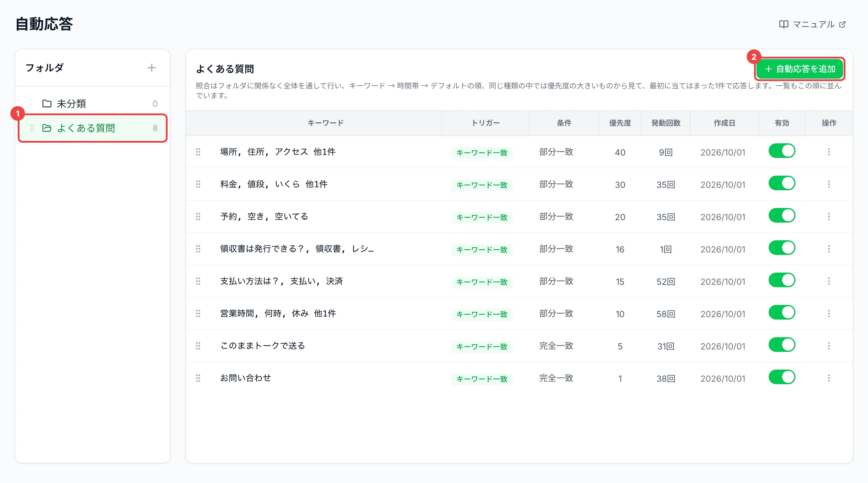Click drag handle for 場所, 住所 row
Viewport: 868px width, 483px height.
(198, 152)
